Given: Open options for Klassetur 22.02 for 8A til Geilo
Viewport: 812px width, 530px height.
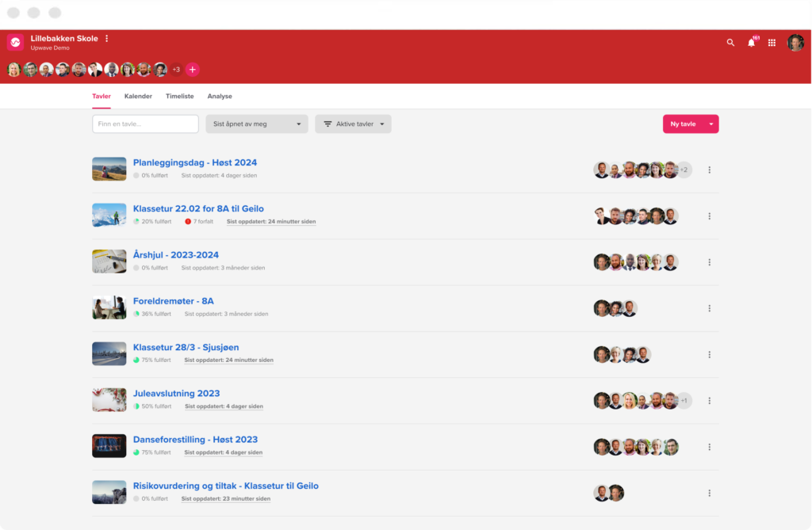Looking at the screenshot, I should click(x=710, y=215).
